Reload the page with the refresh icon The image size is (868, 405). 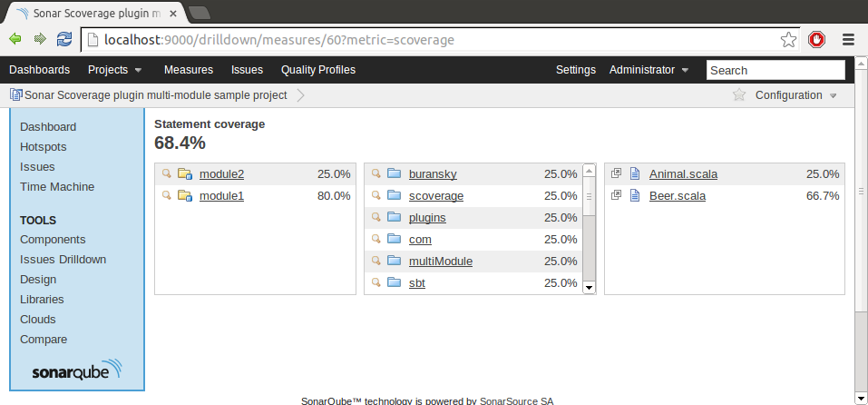click(x=64, y=40)
